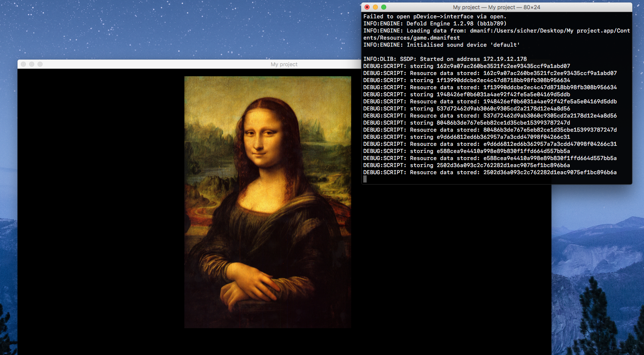The width and height of the screenshot is (644, 355).
Task: Click the green zoom button on the Terminal window
Action: coord(383,7)
